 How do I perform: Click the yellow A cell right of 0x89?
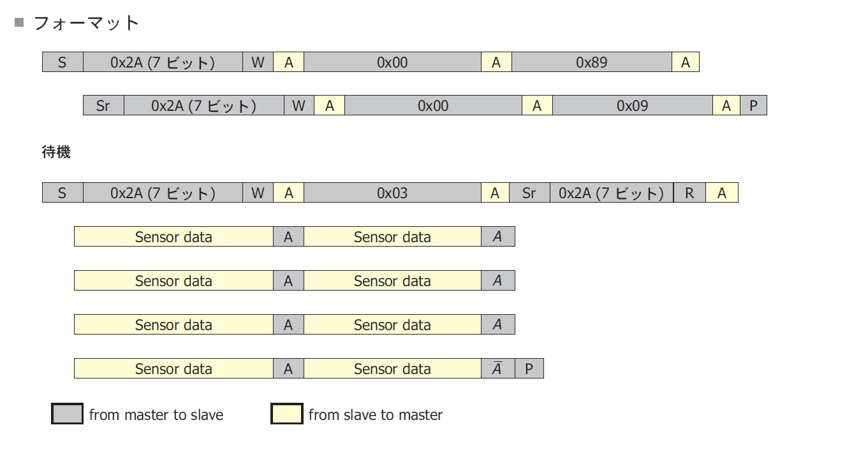[x=686, y=62]
